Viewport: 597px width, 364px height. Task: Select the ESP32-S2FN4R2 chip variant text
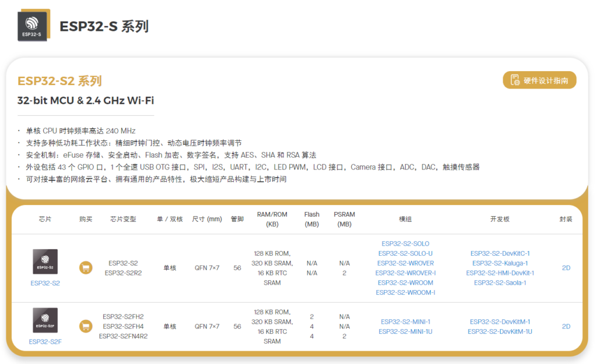123,336
